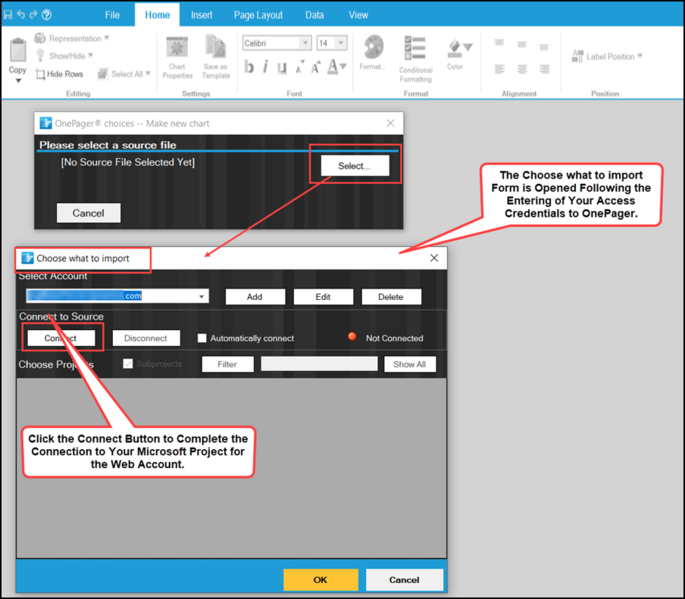The image size is (685, 599).
Task: Close the Choose what to import window
Action: coord(434,258)
